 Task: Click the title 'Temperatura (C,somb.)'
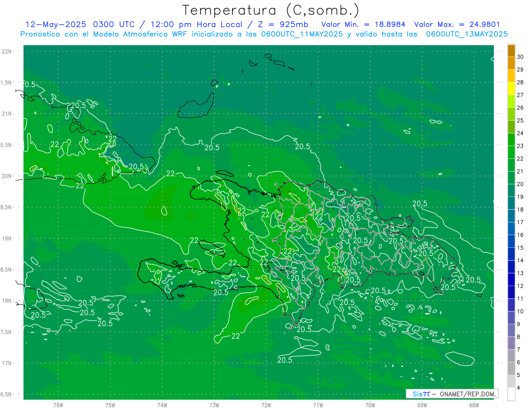click(271, 10)
